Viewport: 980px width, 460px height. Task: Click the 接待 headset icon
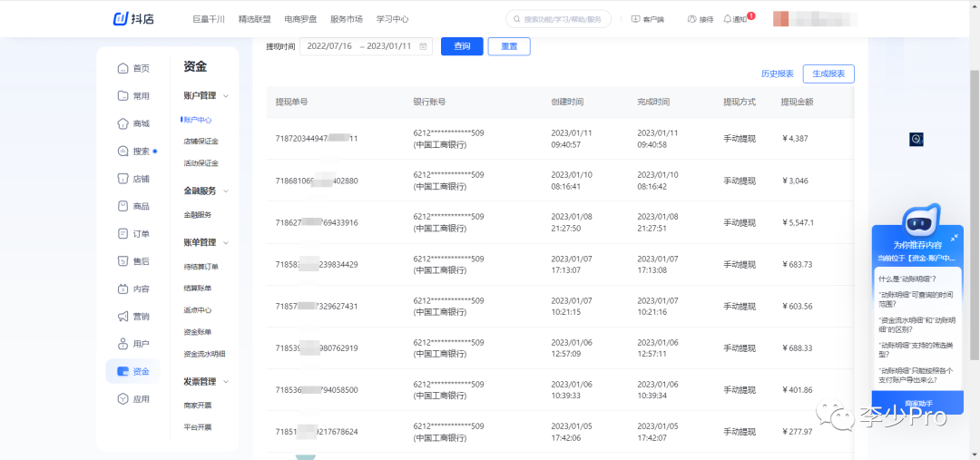[691, 19]
